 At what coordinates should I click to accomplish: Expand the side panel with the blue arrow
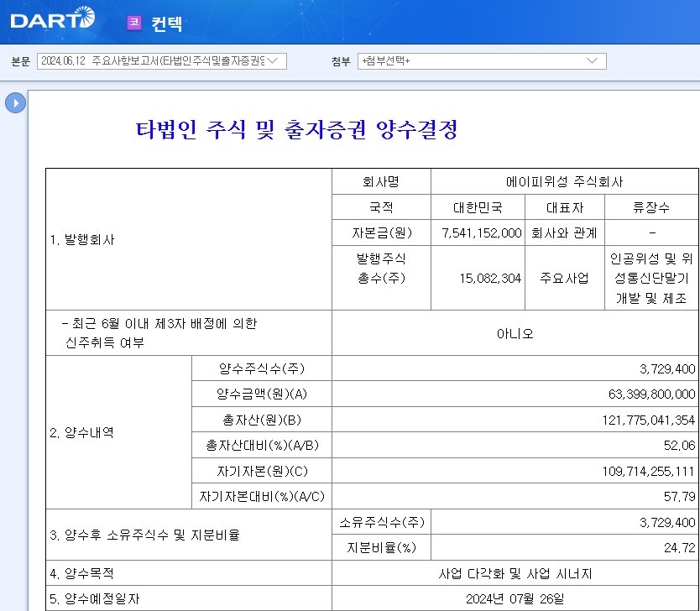[x=15, y=102]
